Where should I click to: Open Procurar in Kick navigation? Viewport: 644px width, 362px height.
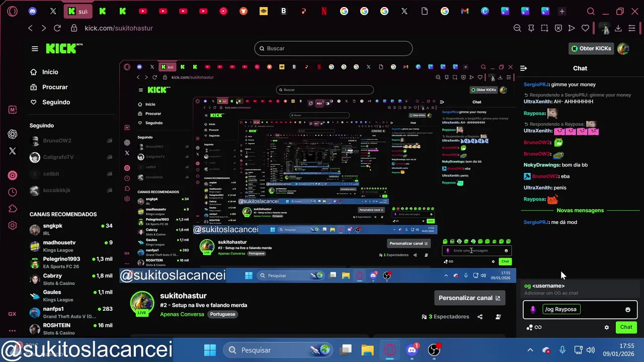(x=49, y=87)
